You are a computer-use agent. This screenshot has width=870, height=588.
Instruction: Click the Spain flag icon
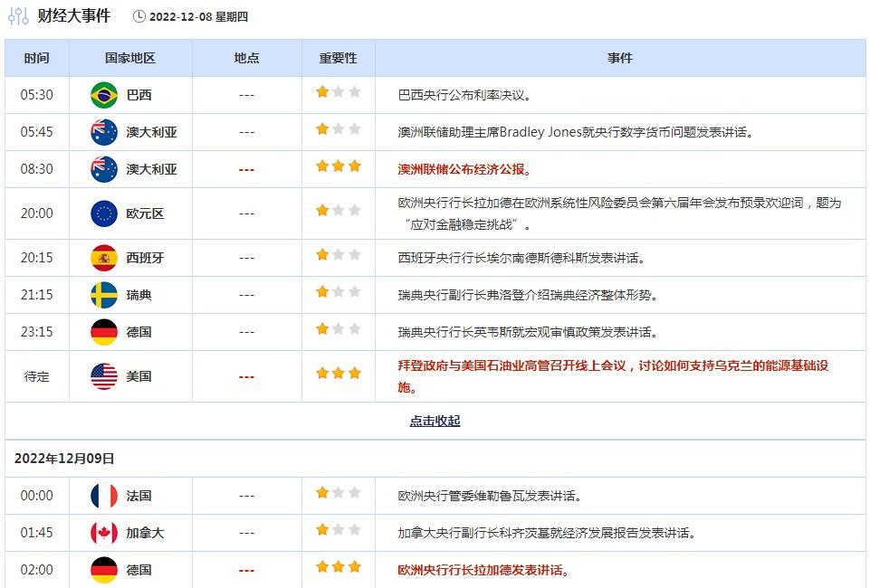104,258
